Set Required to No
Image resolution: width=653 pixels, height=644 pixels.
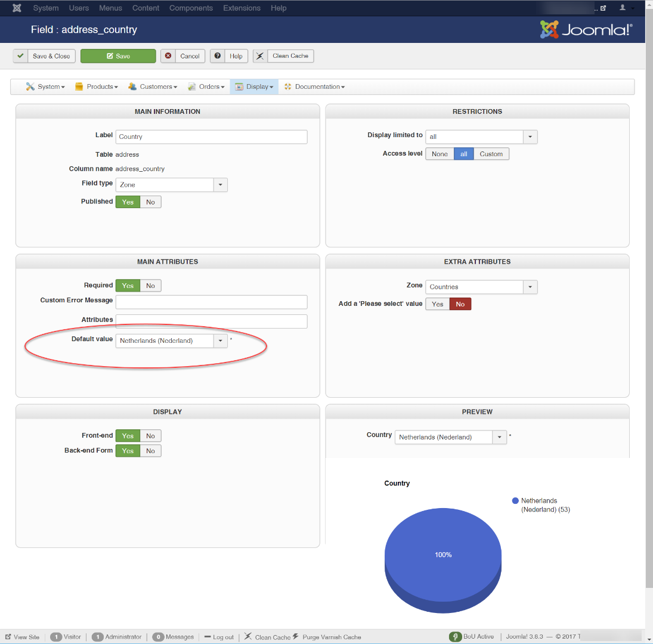(150, 286)
